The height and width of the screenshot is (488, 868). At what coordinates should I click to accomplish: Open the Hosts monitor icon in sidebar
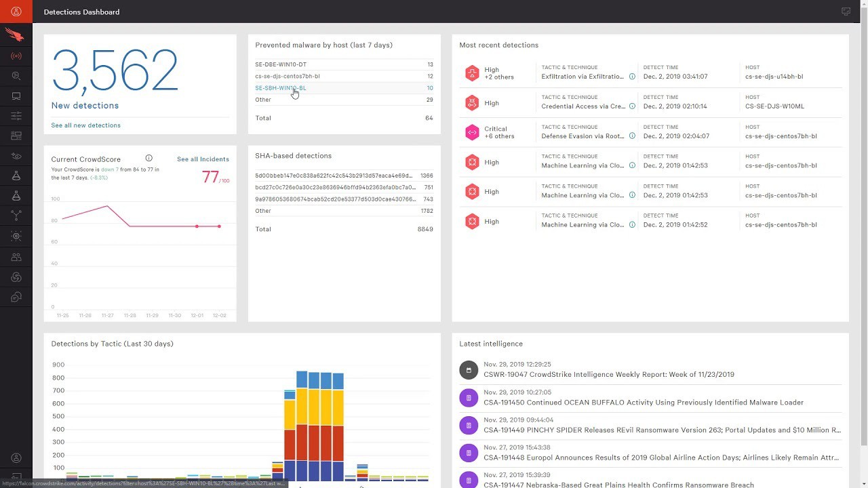point(16,96)
